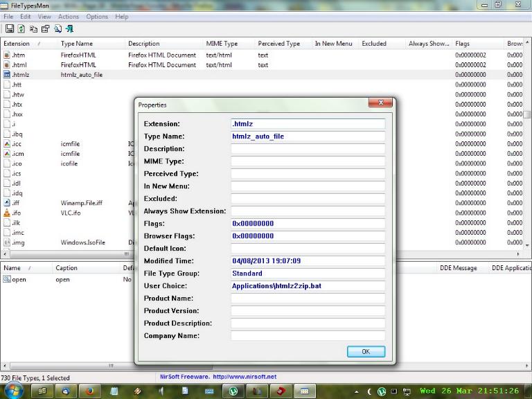Click the empty Description field
This screenshot has width=532, height=399.
coord(308,149)
